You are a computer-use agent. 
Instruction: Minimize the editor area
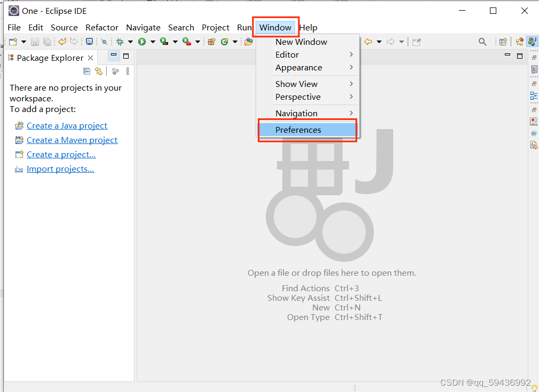(x=508, y=55)
